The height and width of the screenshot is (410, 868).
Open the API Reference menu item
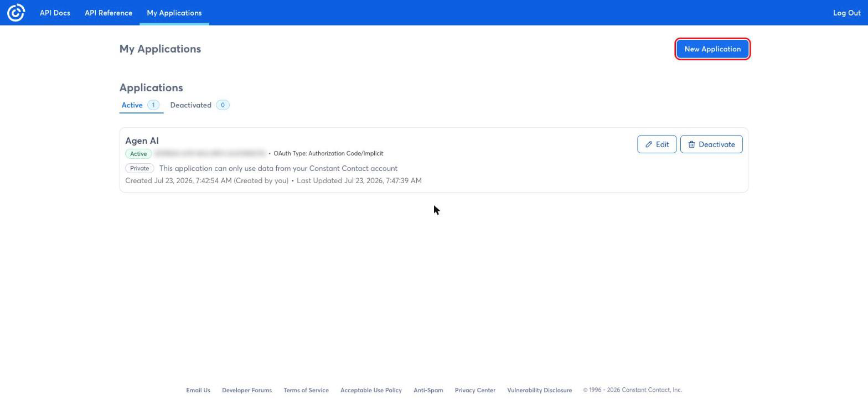108,13
